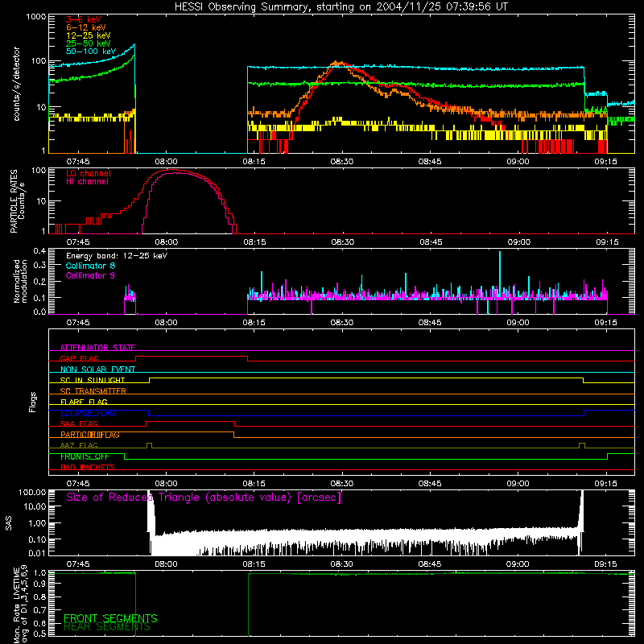Click 09:15 label under the Flags panel
The height and width of the screenshot is (644, 644).
pos(605,484)
